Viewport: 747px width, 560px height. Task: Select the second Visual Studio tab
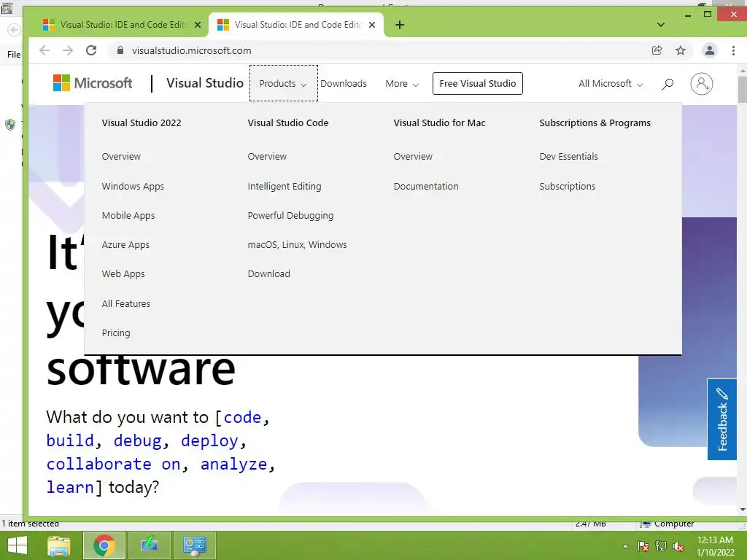[x=295, y=25]
